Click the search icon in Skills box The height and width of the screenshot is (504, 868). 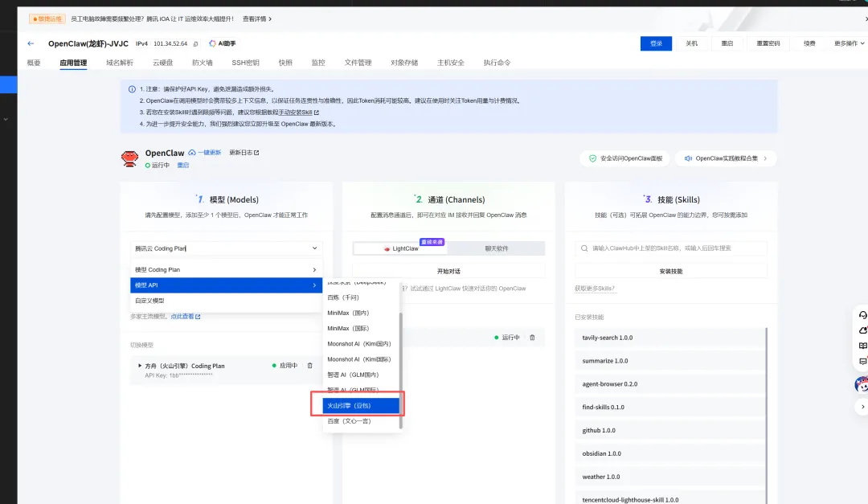click(584, 248)
